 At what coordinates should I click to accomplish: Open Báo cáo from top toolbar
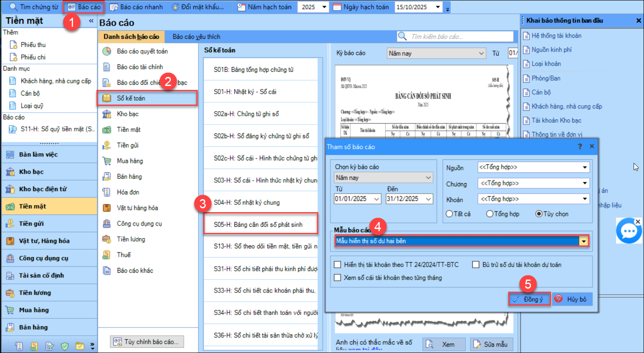click(84, 7)
